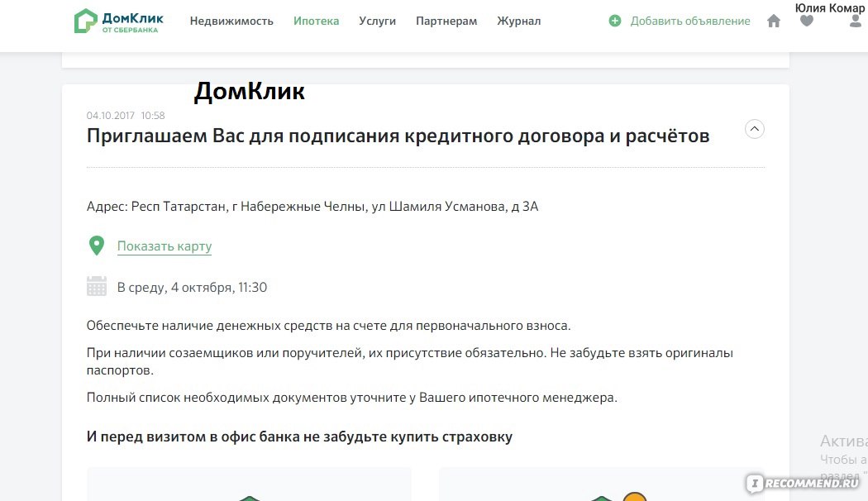Screen dimensions: 868x501
Task: Open the user profile icon
Action: click(x=856, y=21)
